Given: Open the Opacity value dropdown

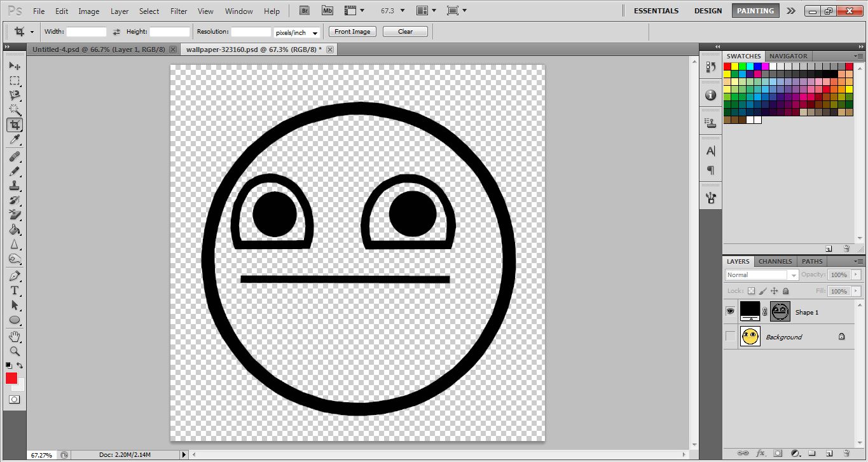Looking at the screenshot, I should click(x=855, y=275).
